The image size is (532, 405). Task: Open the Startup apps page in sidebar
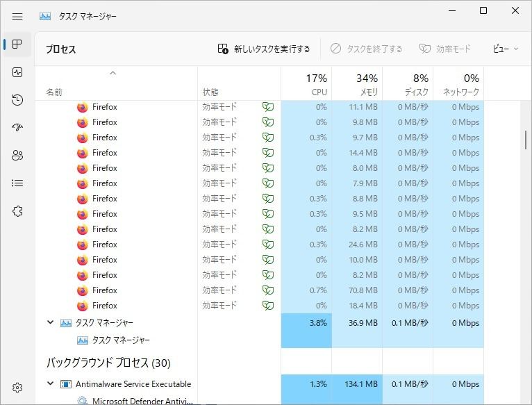tap(17, 128)
